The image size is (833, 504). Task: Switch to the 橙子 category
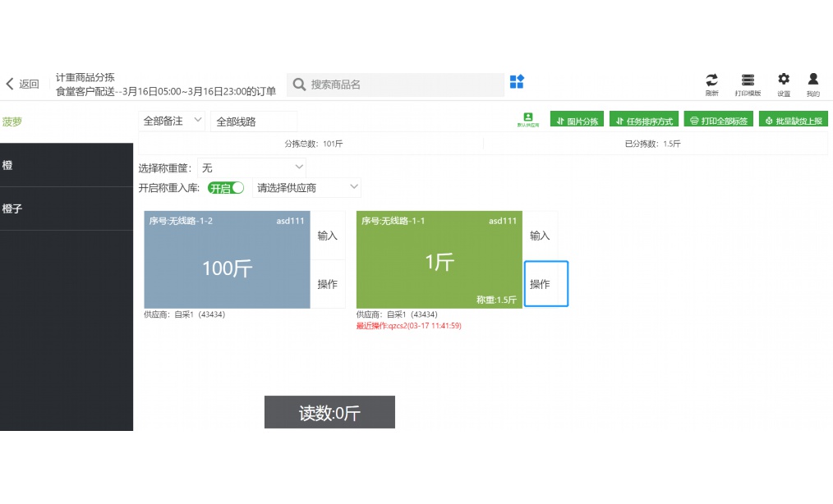pos(67,208)
